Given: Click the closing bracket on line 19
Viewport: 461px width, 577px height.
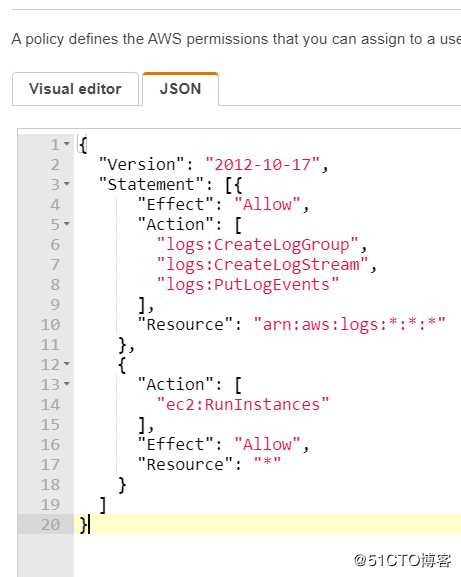Looking at the screenshot, I should click(x=103, y=505).
